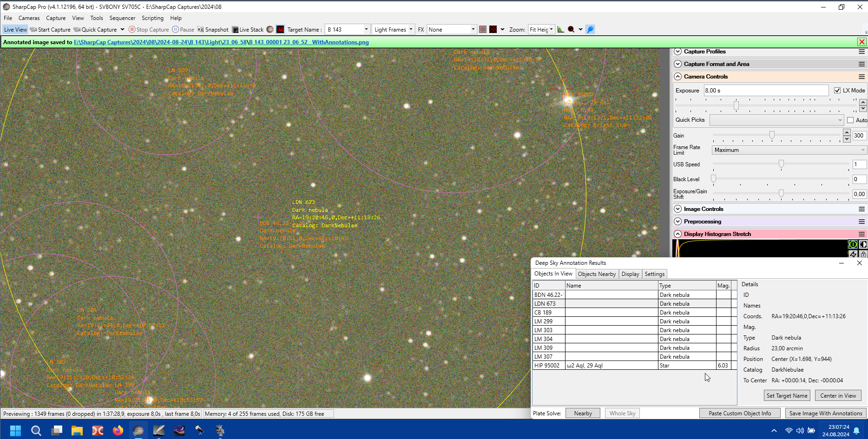Click the red magnifier focus tool icon
868x439 pixels.
pos(571,29)
